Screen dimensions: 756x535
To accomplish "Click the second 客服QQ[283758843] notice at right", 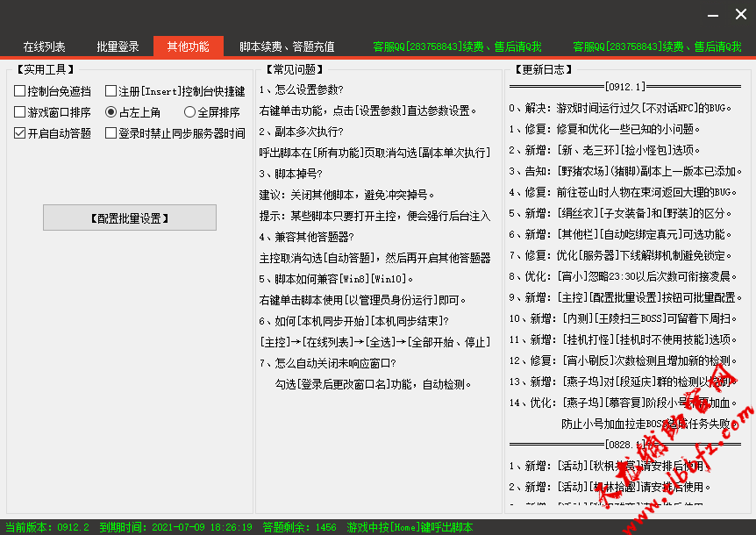I will tap(657, 46).
